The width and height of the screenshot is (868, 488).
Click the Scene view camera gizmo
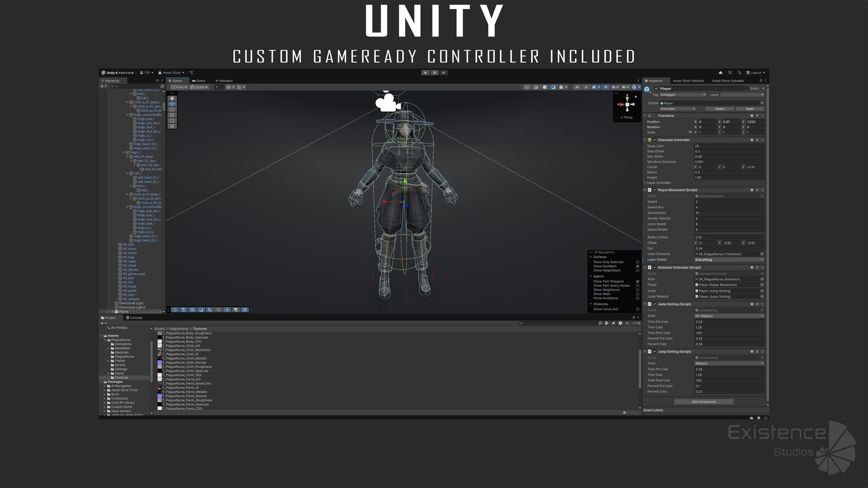(x=387, y=103)
